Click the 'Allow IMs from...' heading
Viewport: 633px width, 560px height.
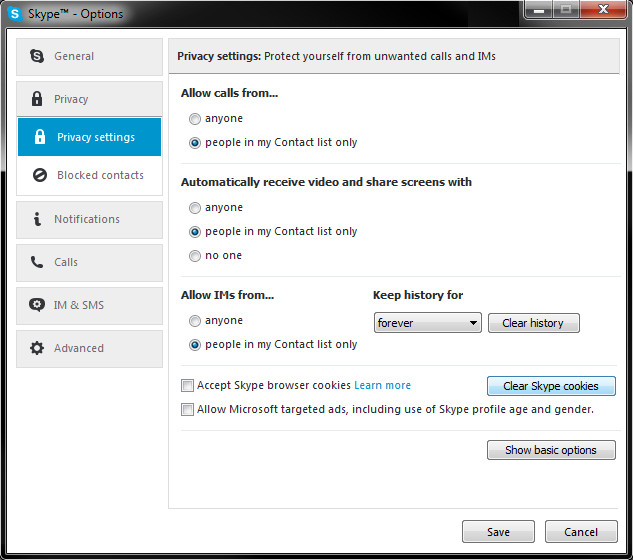[x=227, y=295]
